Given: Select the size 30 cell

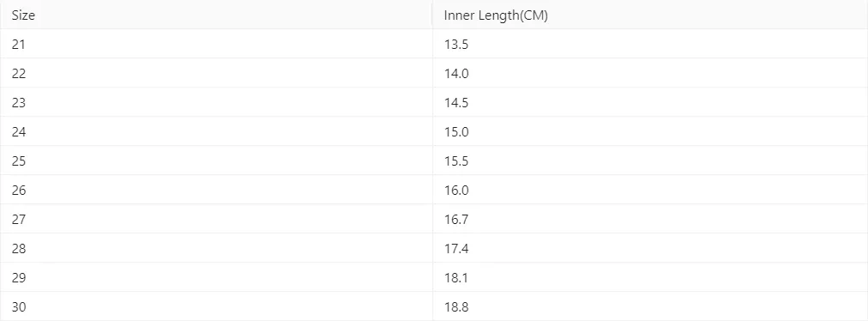Looking at the screenshot, I should coord(216,306).
